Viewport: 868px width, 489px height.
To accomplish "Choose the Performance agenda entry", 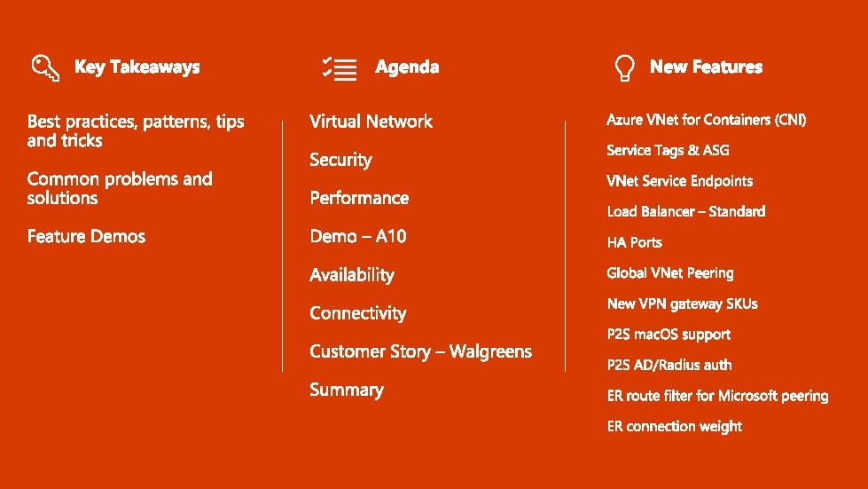I will click(359, 198).
